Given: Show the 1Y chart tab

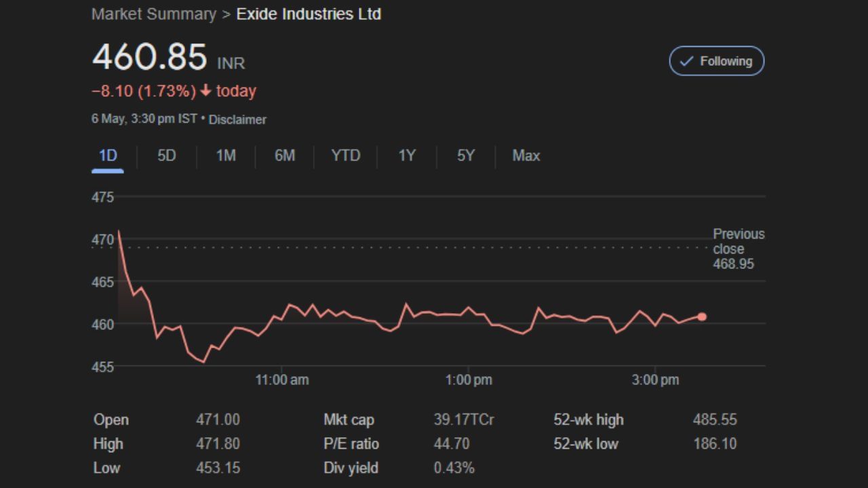Looking at the screenshot, I should coord(406,156).
